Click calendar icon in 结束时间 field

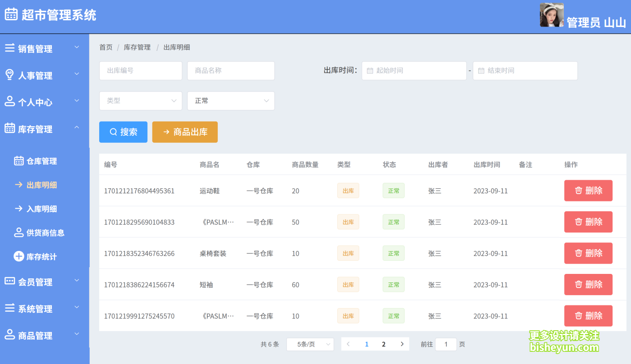point(481,71)
